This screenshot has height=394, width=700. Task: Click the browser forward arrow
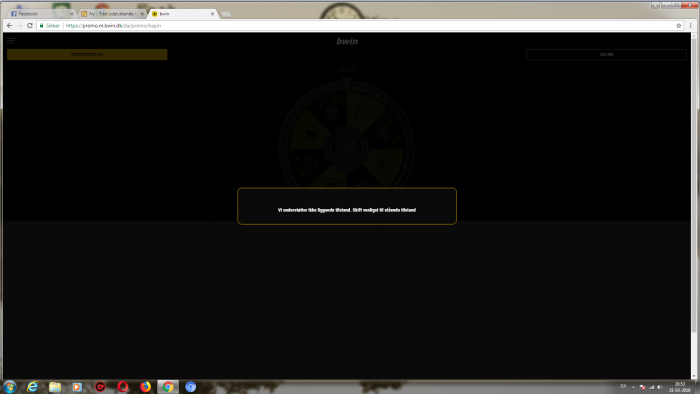click(20, 25)
